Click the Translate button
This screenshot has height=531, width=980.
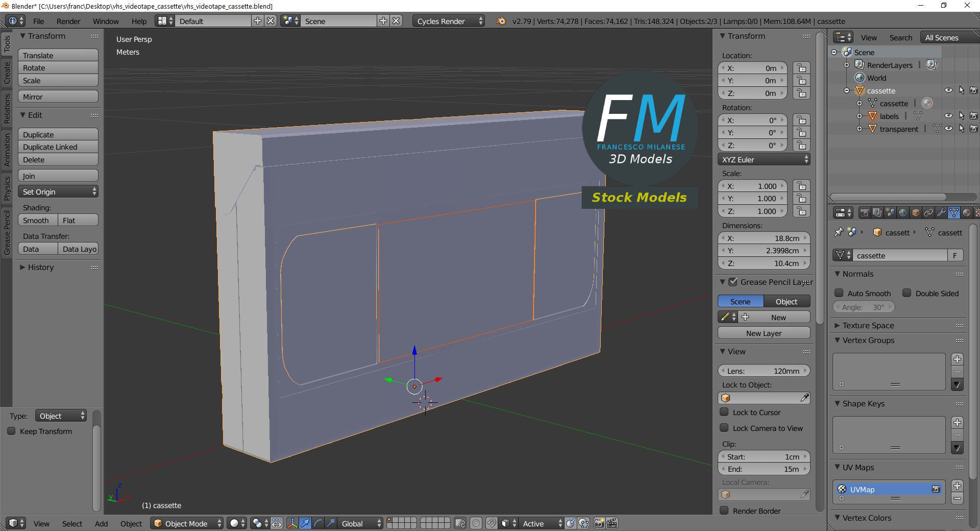click(x=58, y=55)
